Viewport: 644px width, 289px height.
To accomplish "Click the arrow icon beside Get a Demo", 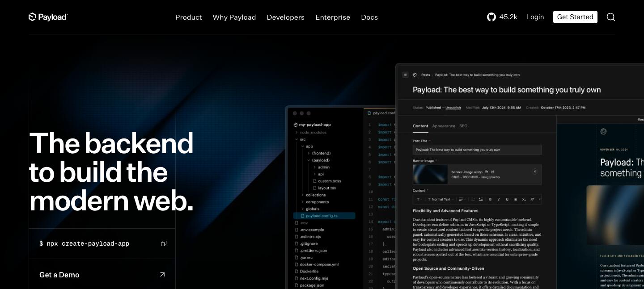I will coord(162,275).
